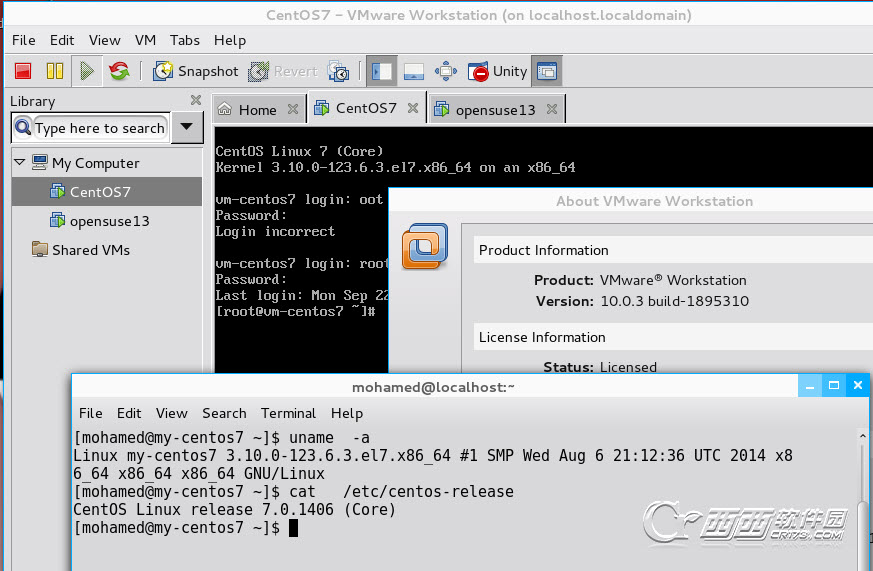Open the terminal window File menu

[x=91, y=413]
